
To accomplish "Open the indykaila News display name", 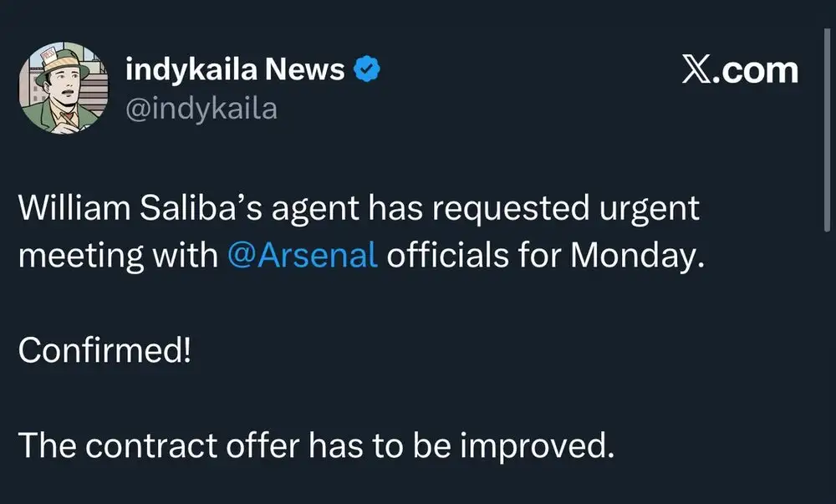I will click(x=235, y=71).
